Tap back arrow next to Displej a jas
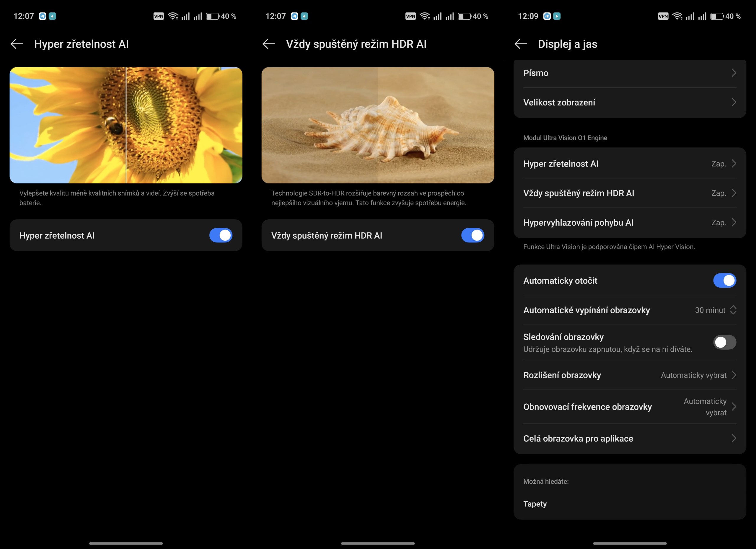The height and width of the screenshot is (549, 756). pyautogui.click(x=521, y=44)
